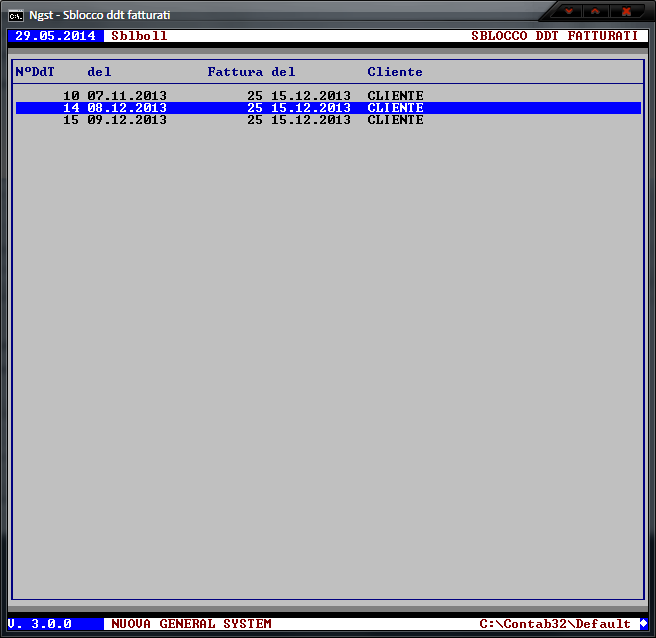656x638 pixels.
Task: Click the Fattura column header
Action: click(x=235, y=72)
